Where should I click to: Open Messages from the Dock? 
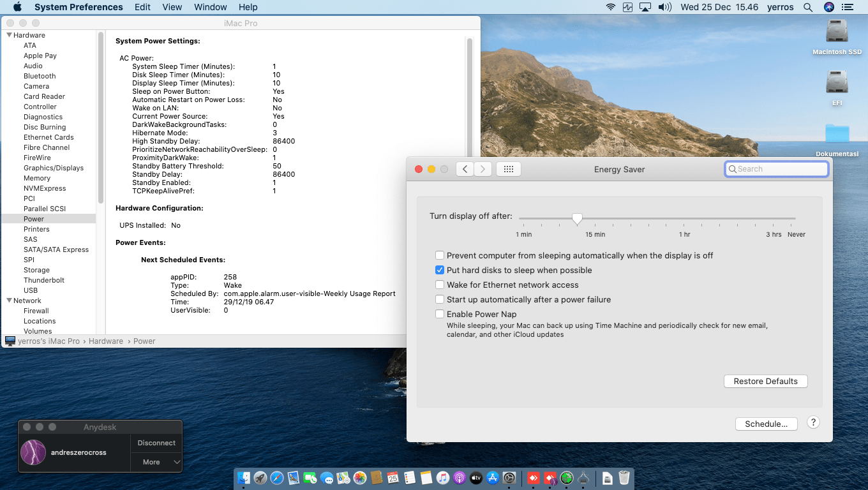click(327, 477)
